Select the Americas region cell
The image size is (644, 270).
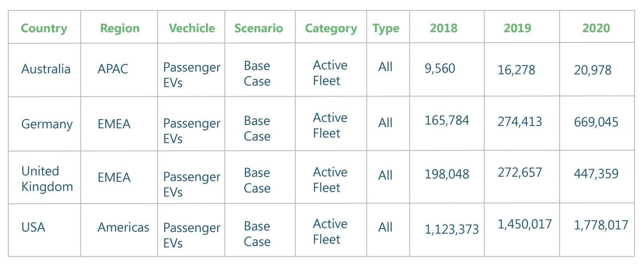point(123,227)
